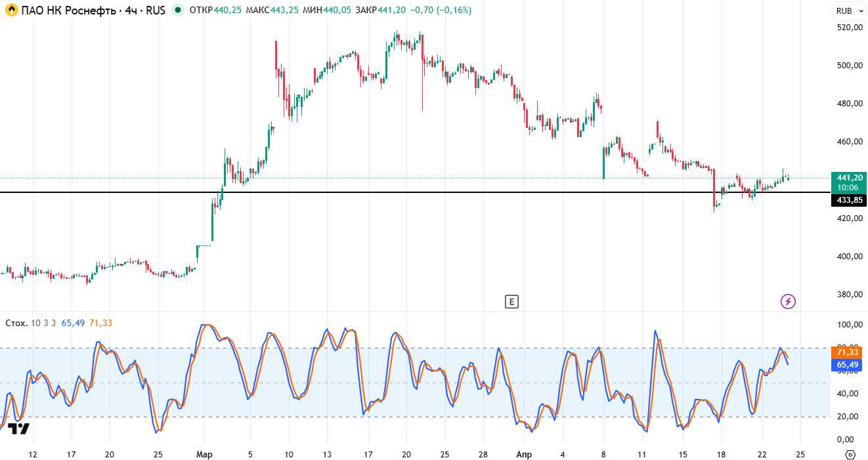Click the 500,00 label on price scale
The width and height of the screenshot is (868, 460).
coord(848,66)
